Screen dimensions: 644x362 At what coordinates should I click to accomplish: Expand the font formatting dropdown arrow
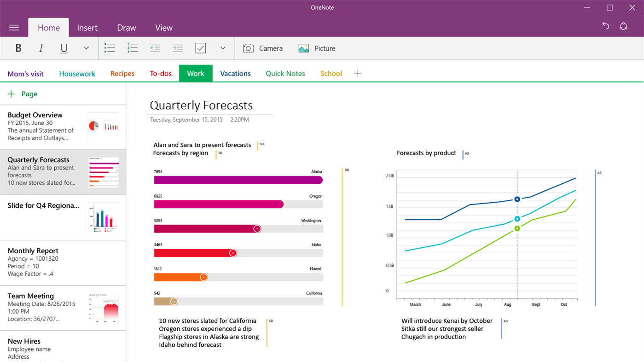coord(86,48)
